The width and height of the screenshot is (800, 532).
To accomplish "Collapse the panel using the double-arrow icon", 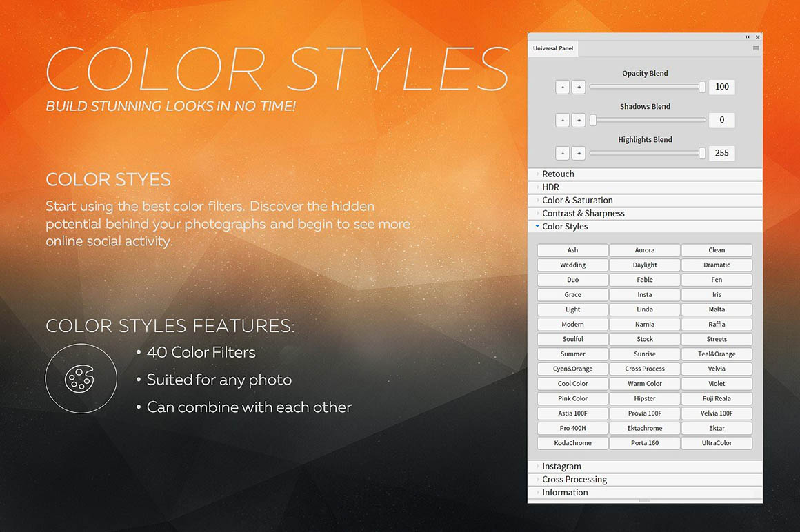I will (x=747, y=37).
